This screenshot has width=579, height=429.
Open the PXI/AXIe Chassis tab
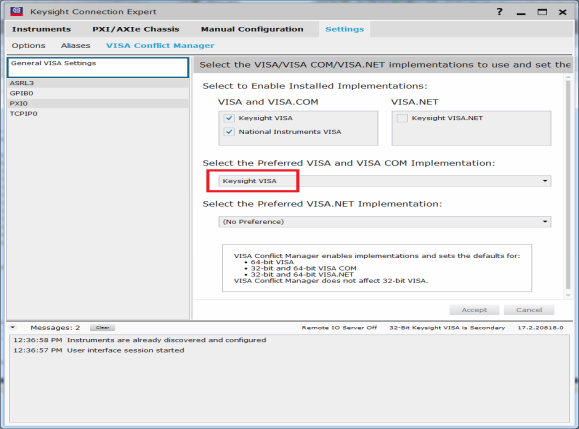[x=136, y=29]
